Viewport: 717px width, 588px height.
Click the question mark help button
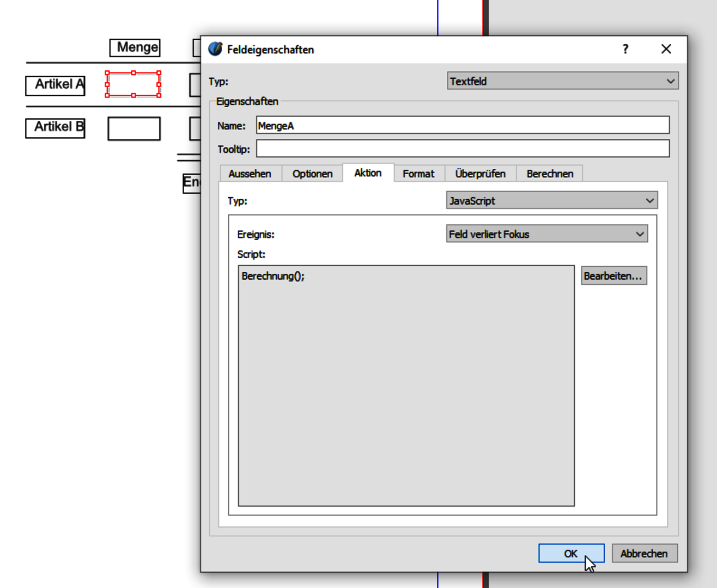pyautogui.click(x=625, y=49)
